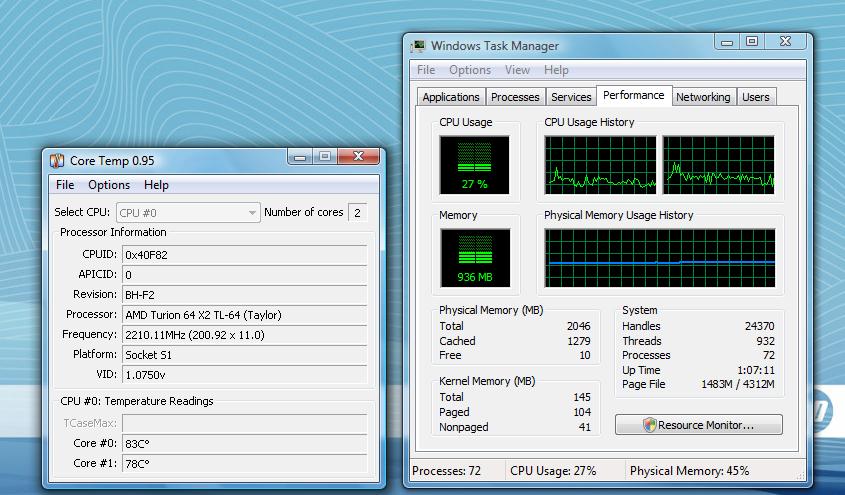Switch to the Processes tab
845x495 pixels.
pyautogui.click(x=515, y=97)
